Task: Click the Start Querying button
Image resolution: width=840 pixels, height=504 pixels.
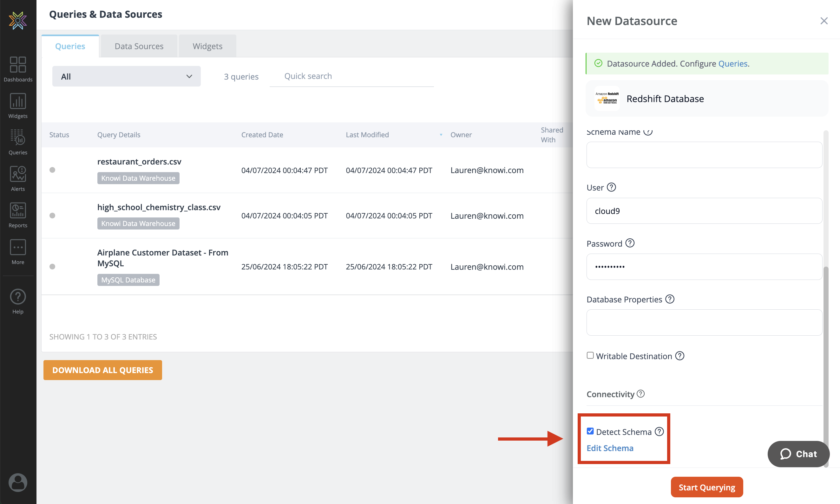Action: tap(707, 487)
